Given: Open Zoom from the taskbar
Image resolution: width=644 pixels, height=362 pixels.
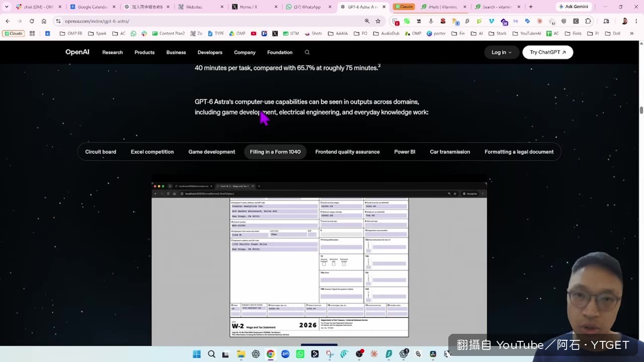Looking at the screenshot, I should click(x=285, y=354).
